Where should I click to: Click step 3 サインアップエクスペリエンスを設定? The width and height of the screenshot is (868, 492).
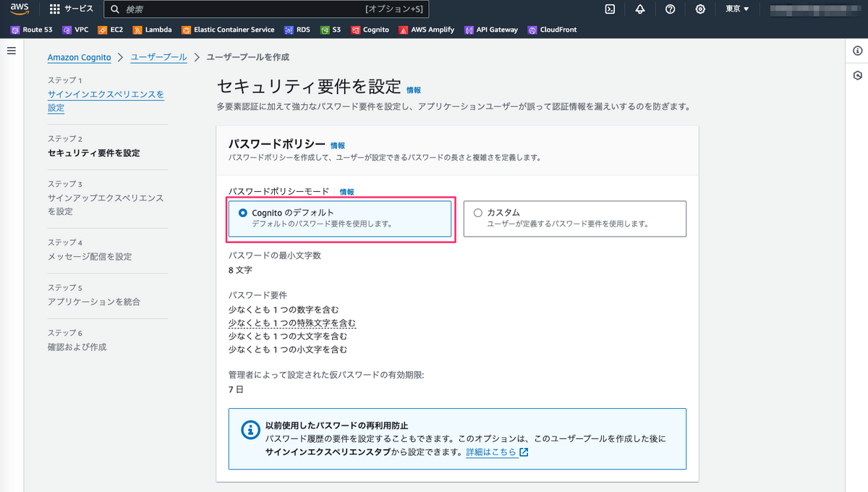coord(106,205)
